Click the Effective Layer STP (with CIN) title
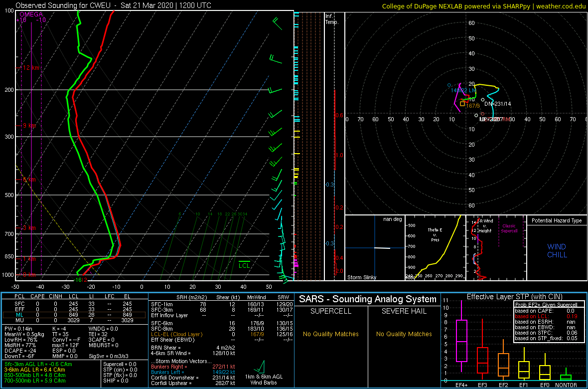The width and height of the screenshot is (588, 389). pyautogui.click(x=515, y=297)
